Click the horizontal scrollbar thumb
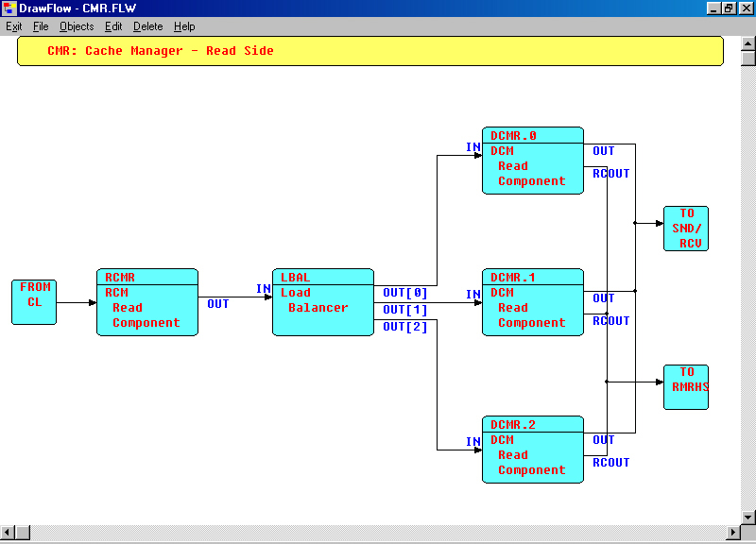756x544 pixels. pyautogui.click(x=23, y=533)
